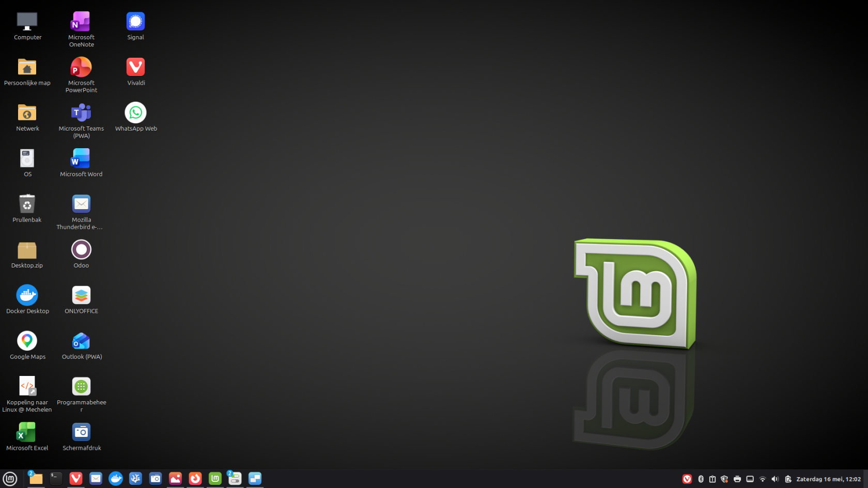Open the file manager folder in the taskbar

(36, 479)
